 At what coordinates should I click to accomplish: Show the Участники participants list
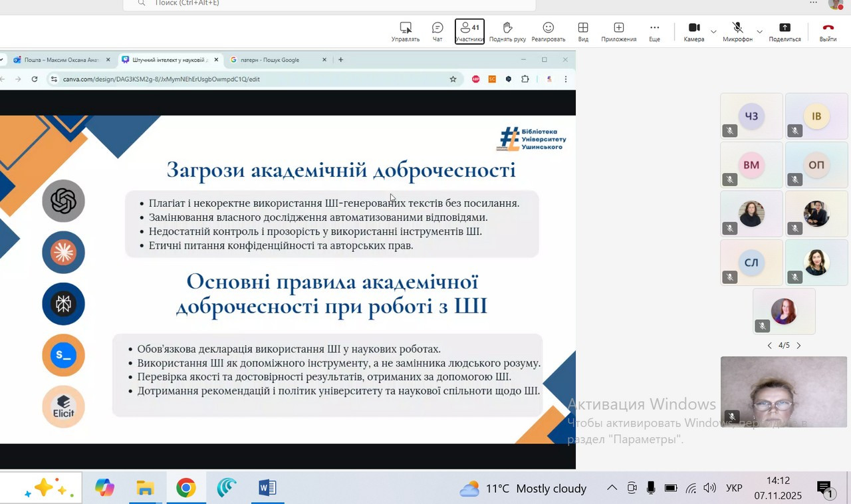pos(469,31)
